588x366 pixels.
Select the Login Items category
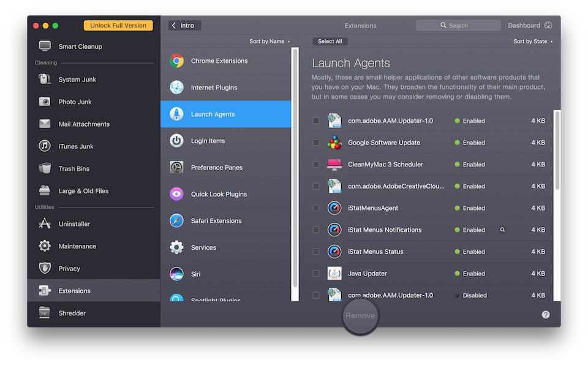(x=226, y=141)
